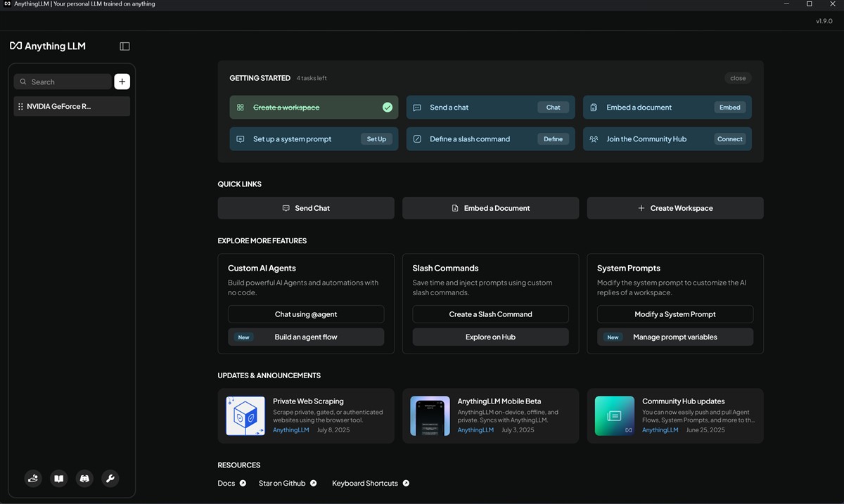Image resolution: width=844 pixels, height=504 pixels.
Task: Click the support hand icon in sidebar
Action: [x=33, y=479]
